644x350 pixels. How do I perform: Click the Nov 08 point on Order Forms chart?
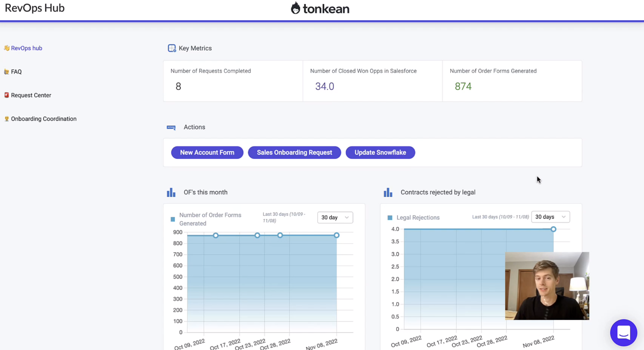[x=336, y=235]
